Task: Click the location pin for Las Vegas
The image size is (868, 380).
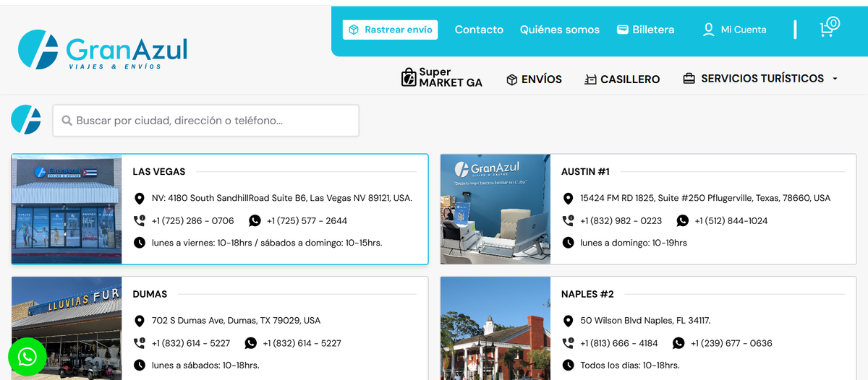Action: (x=140, y=198)
